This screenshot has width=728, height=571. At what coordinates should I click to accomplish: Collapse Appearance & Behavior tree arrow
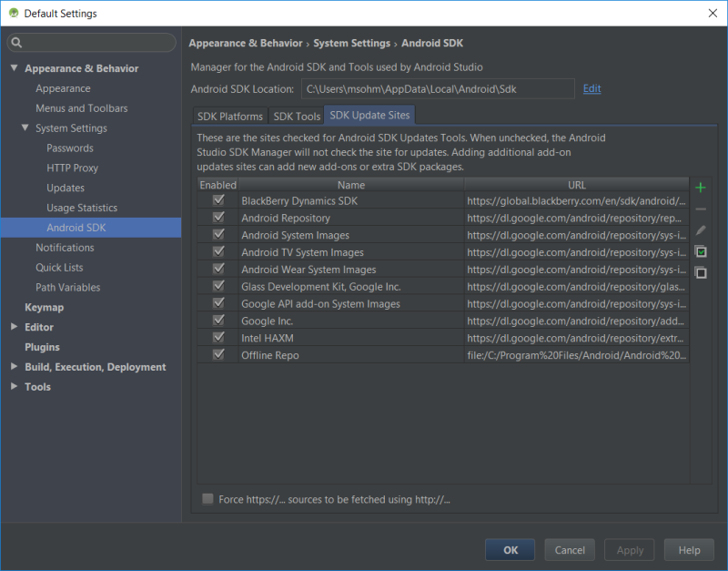tap(15, 67)
